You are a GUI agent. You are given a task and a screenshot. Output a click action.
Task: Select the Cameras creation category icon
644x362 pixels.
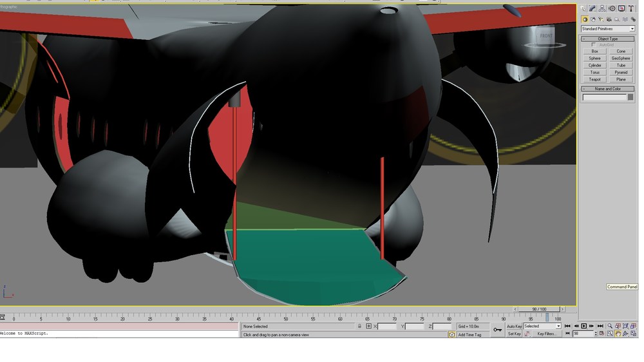click(609, 19)
